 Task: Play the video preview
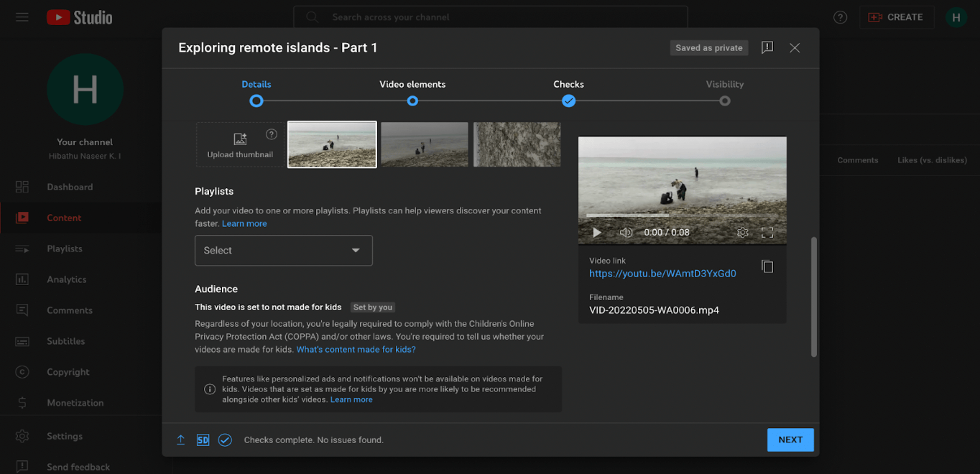(596, 233)
